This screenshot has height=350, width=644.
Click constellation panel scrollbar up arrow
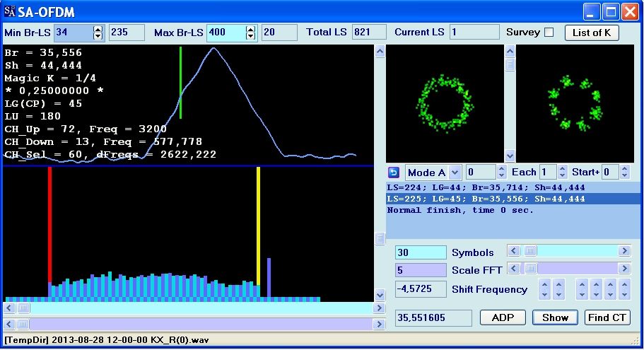[x=510, y=52]
